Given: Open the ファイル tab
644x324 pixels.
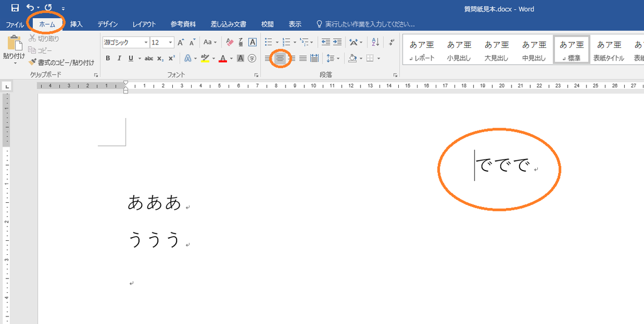Looking at the screenshot, I should click(x=14, y=24).
